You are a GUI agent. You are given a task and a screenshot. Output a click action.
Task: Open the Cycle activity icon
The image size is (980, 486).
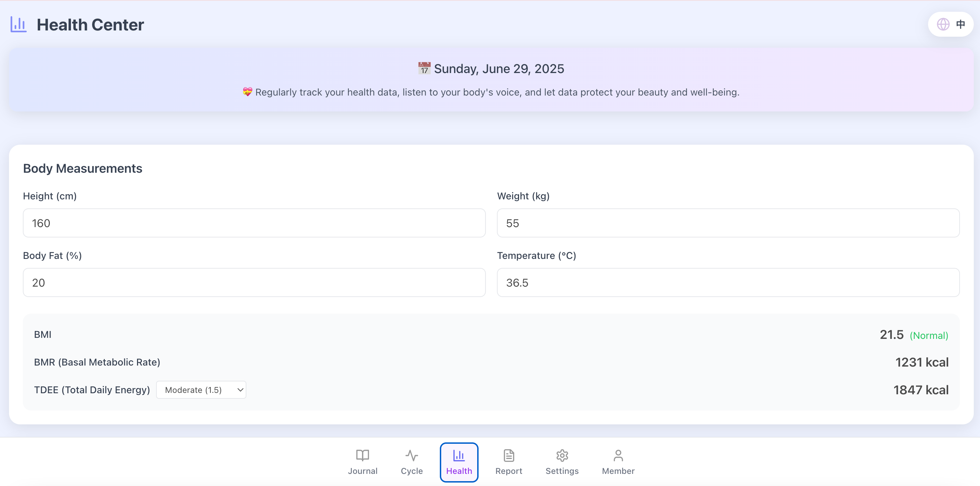pos(411,455)
